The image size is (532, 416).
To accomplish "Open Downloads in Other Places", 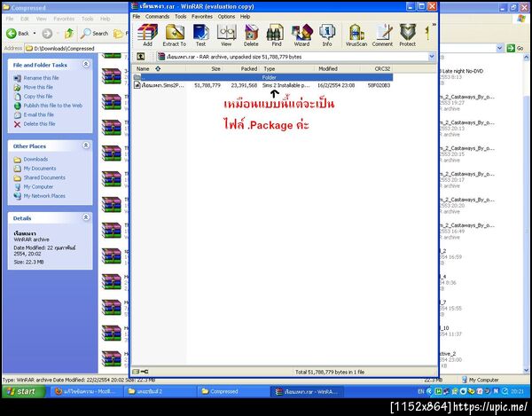I will (x=35, y=159).
